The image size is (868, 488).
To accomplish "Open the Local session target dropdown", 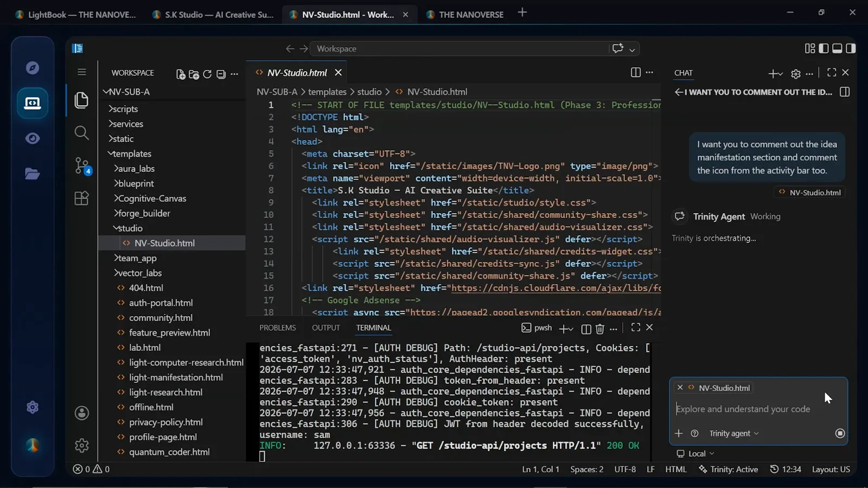I will [x=695, y=454].
